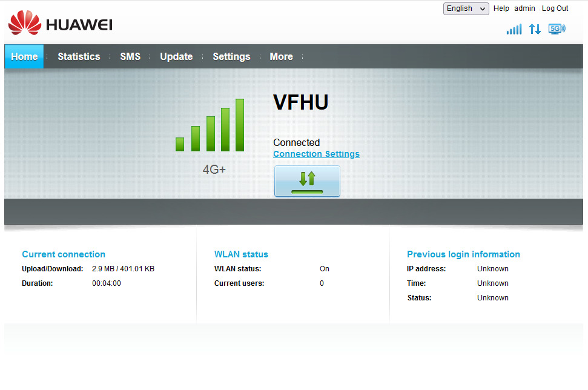Go to the Home tab
Viewport: 588px width, 390px height.
point(24,57)
